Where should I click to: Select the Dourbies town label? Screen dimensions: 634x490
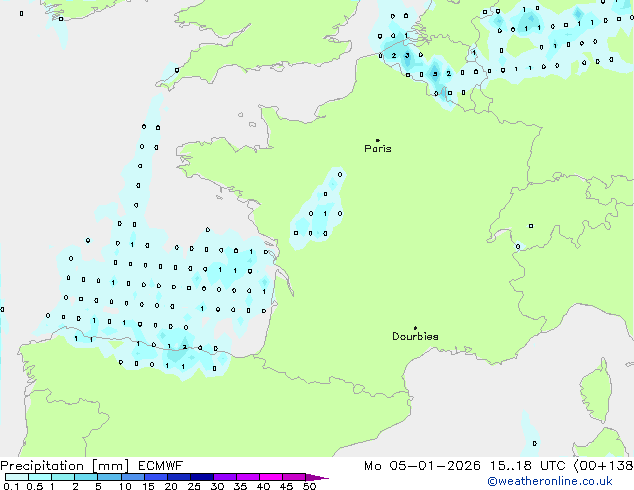[415, 336]
